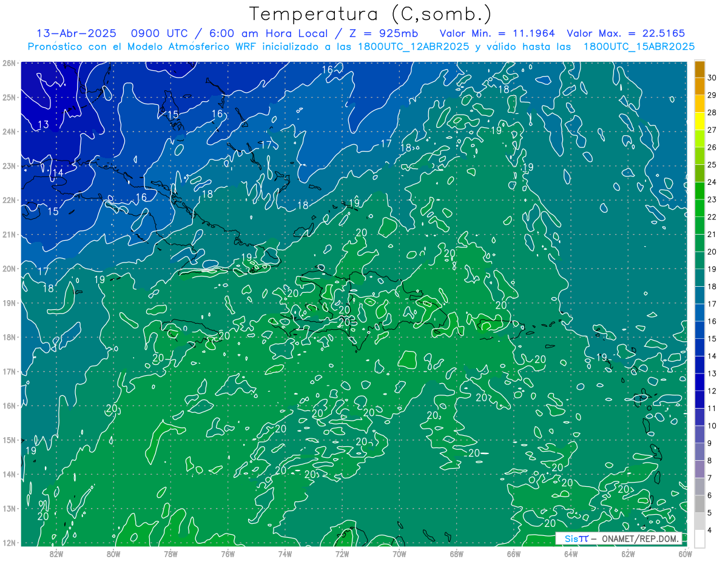Click "1800UTC_15ABR2025" valid-until time text

click(639, 47)
